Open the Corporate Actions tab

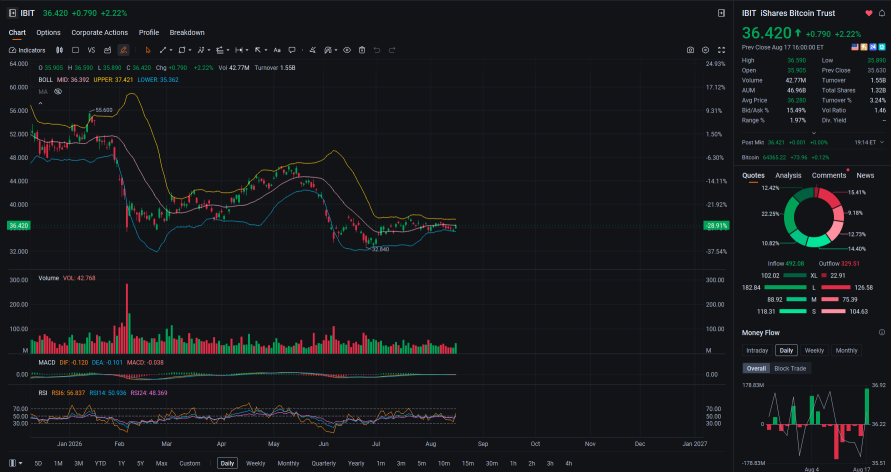pyautogui.click(x=99, y=32)
